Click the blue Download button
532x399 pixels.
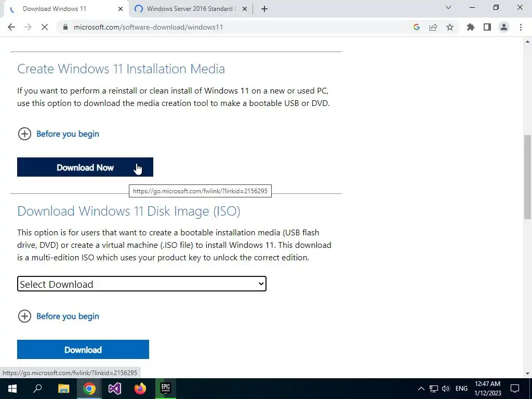(83, 350)
